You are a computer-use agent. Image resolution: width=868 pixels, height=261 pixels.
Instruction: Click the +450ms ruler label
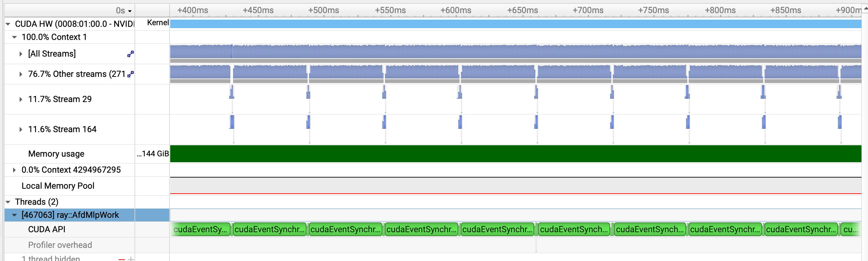pos(258,10)
